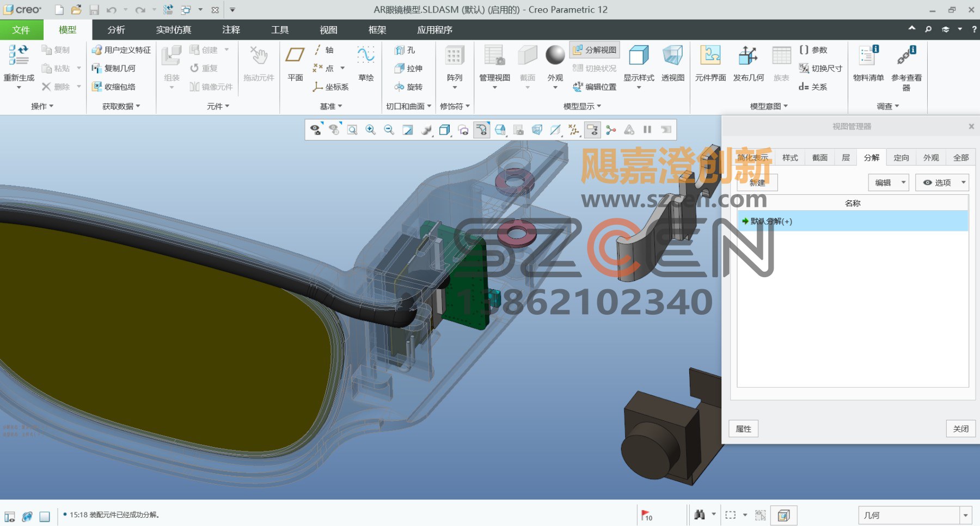Viewport: 980px width, 526px height.
Task: Switch to the 定向 tab in view manager
Action: (901, 157)
